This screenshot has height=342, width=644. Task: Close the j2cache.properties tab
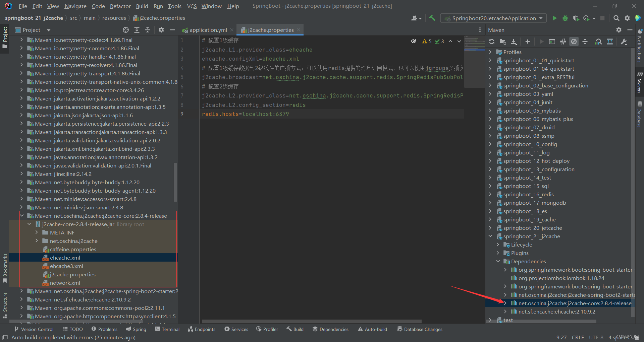[299, 30]
